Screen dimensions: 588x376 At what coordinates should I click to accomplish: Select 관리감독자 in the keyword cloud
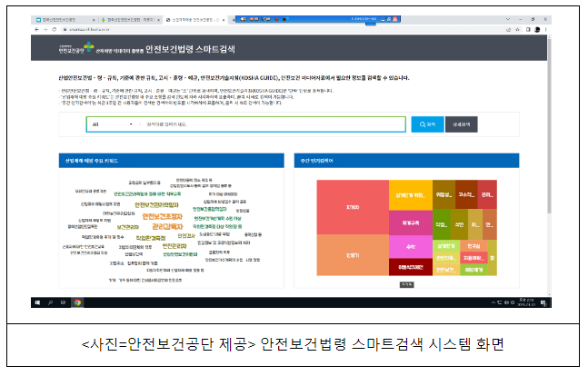click(x=167, y=227)
